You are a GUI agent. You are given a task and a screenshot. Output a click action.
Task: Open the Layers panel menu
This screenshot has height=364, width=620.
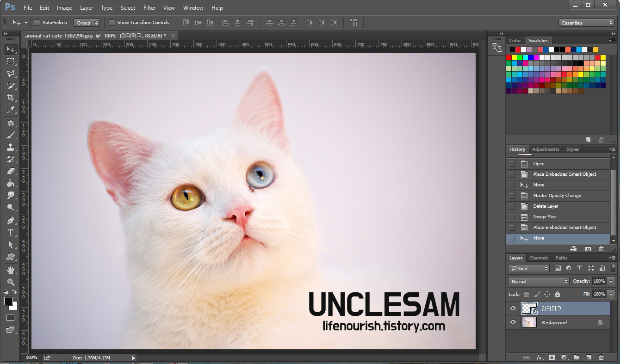[x=612, y=258]
